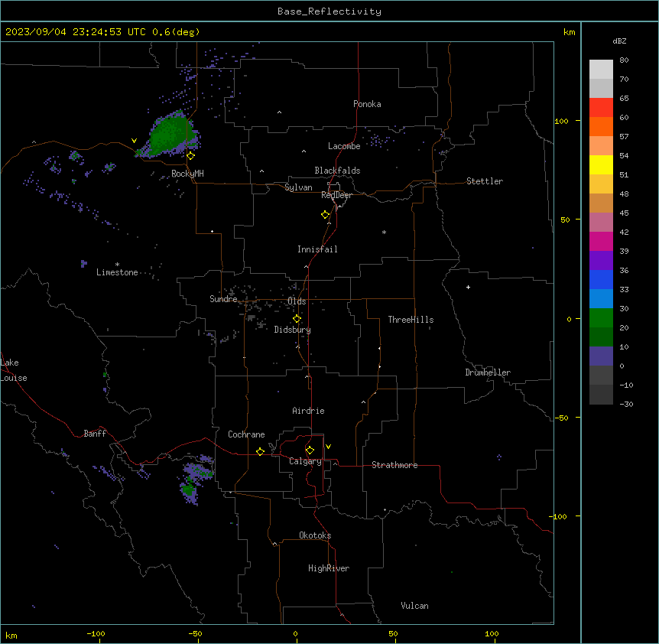
Task: Click the yellow v marker east of Calgary
Action: pos(328,447)
